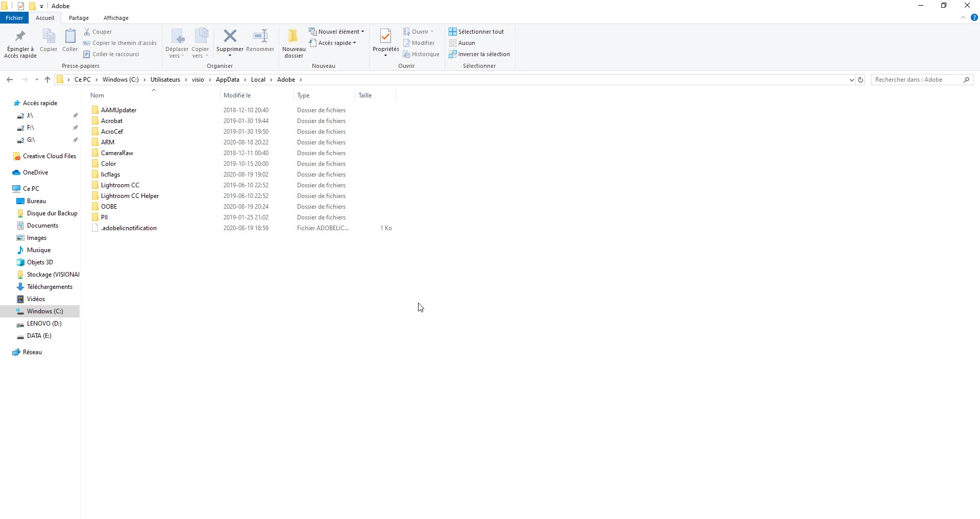This screenshot has width=980, height=519.
Task: Select the OOBE folder
Action: [109, 207]
